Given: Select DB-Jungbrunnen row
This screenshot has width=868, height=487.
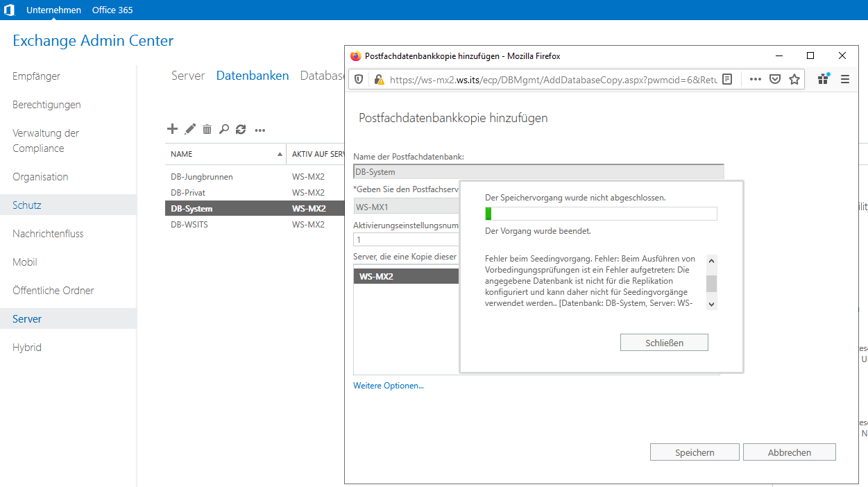Looking at the screenshot, I should [x=255, y=177].
